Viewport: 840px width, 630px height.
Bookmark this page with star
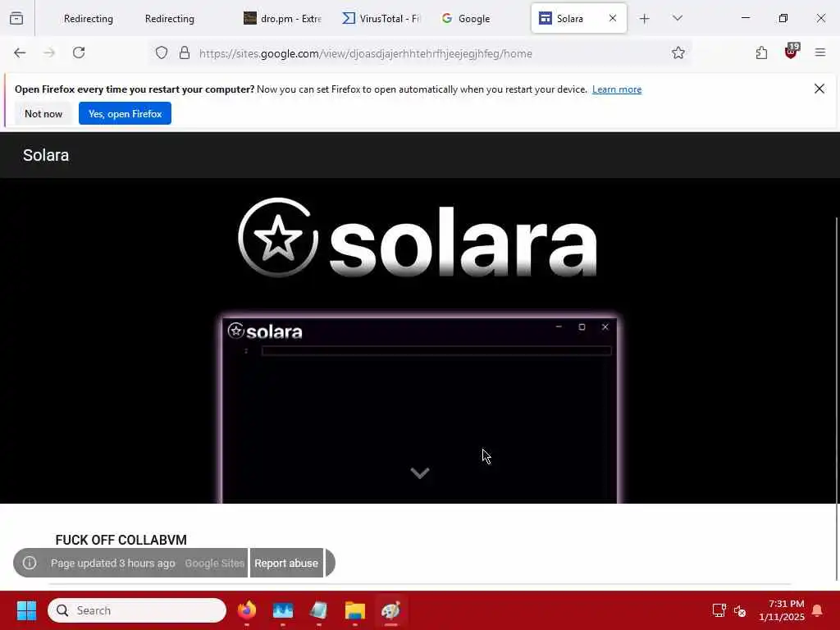click(678, 53)
